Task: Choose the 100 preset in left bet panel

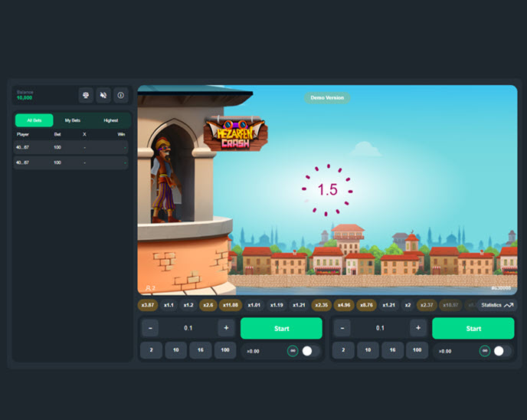Action: click(224, 350)
